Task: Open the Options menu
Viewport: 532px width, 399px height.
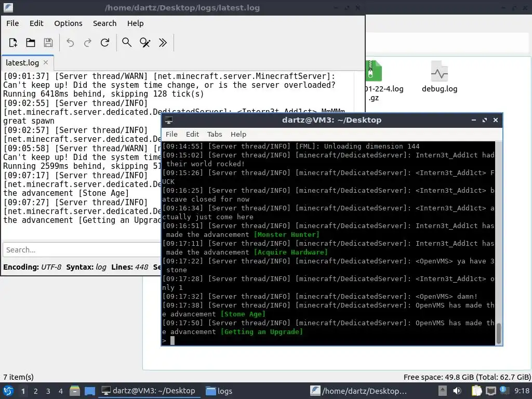Action: (x=68, y=23)
